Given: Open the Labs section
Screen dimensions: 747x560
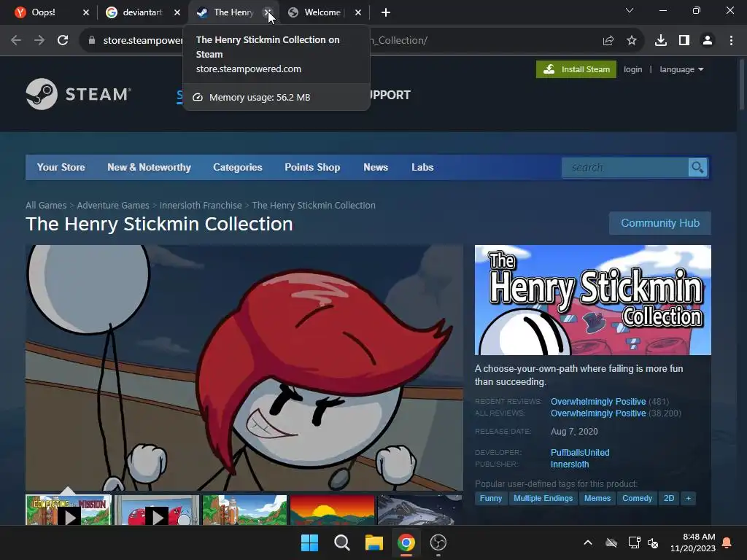Looking at the screenshot, I should [422, 167].
